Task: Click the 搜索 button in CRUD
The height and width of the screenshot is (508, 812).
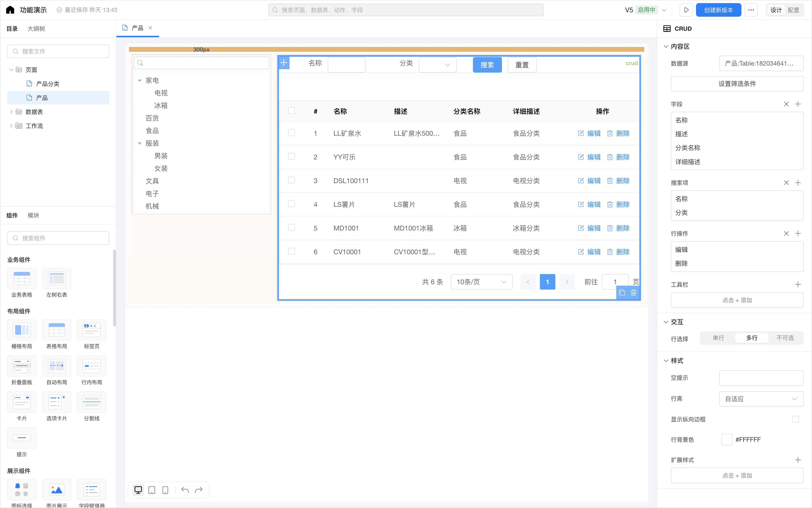Action: tap(487, 65)
